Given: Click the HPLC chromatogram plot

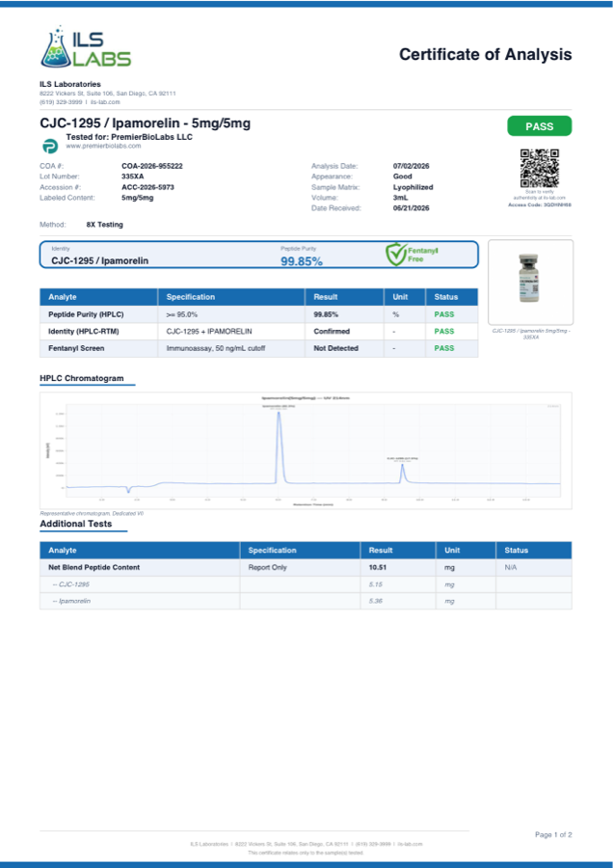Looking at the screenshot, I should pos(306,450).
